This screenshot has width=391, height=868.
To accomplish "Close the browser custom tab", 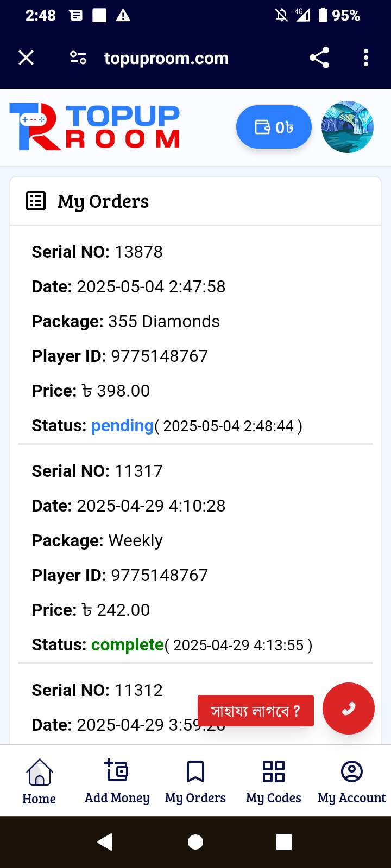I will (x=26, y=58).
